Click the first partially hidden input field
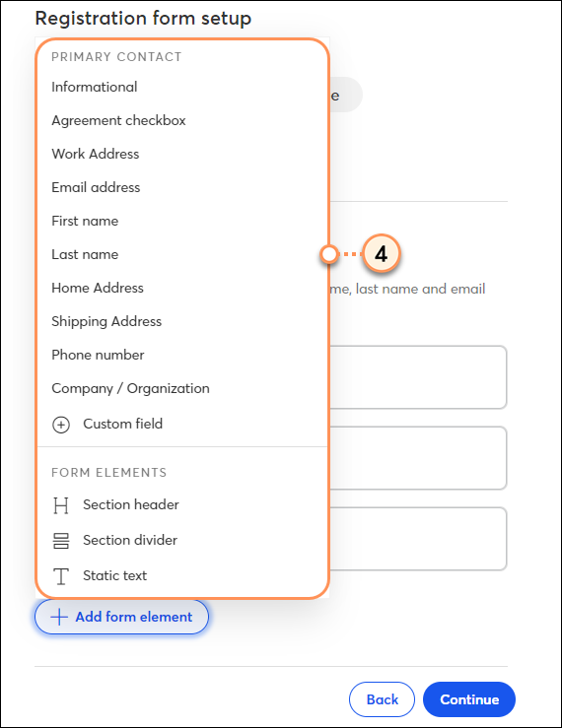This screenshot has height=728, width=562. pos(417,377)
